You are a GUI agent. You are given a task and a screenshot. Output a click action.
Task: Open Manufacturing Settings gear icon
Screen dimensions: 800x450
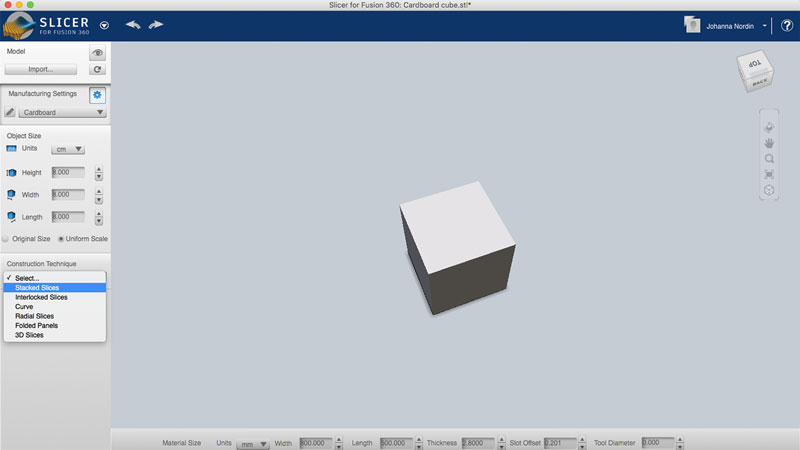click(x=97, y=95)
